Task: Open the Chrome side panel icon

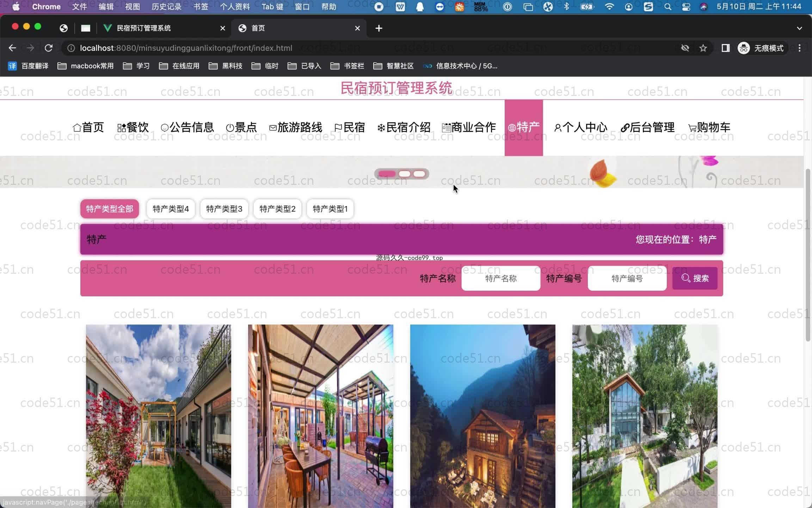Action: pyautogui.click(x=725, y=48)
